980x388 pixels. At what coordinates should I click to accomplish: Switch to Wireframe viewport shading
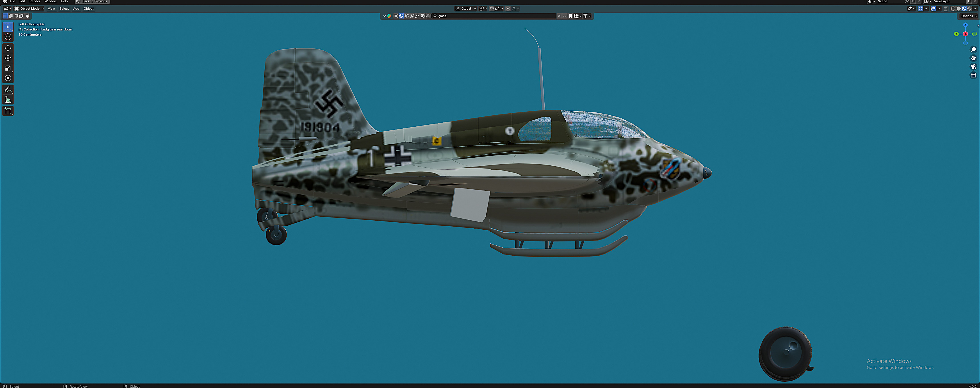click(954, 8)
